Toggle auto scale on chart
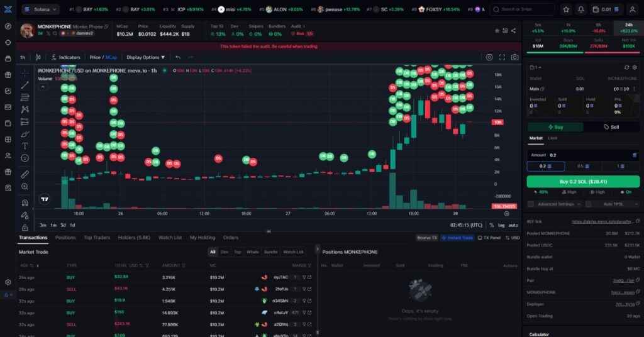 [x=513, y=225]
